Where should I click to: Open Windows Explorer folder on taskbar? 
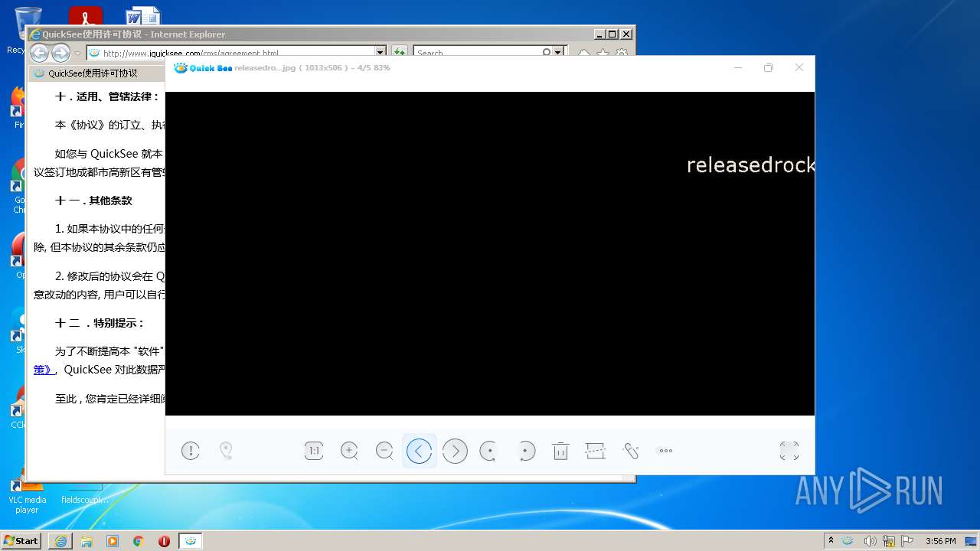87,541
